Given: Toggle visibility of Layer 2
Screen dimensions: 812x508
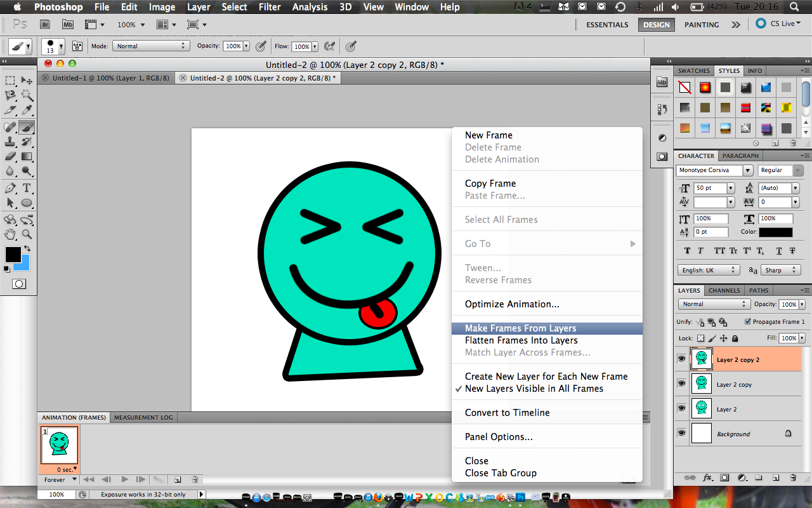Looking at the screenshot, I should point(681,409).
